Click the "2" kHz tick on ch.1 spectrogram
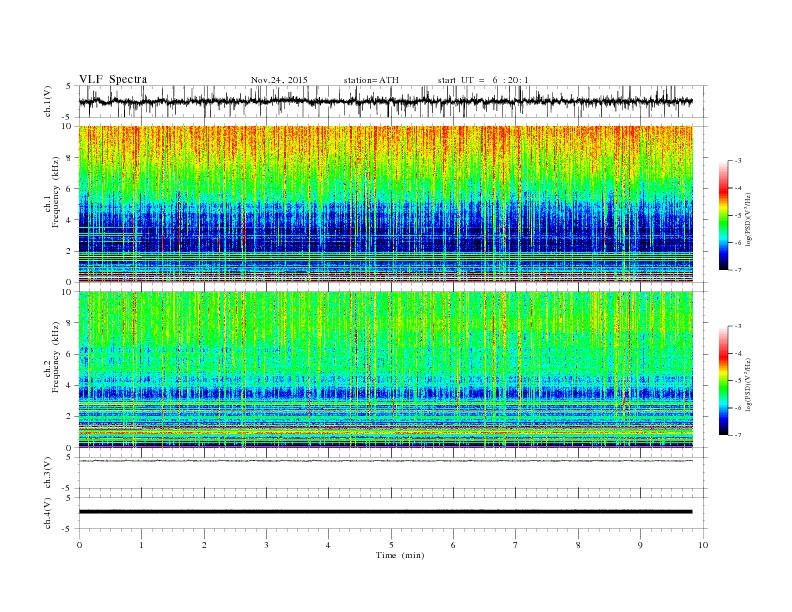This screenshot has height=612, width=792. 69,251
